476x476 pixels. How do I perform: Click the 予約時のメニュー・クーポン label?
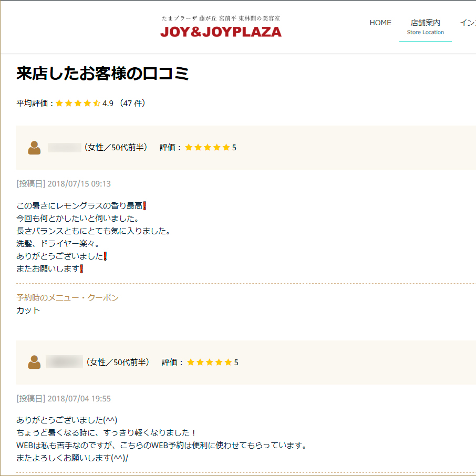(67, 298)
